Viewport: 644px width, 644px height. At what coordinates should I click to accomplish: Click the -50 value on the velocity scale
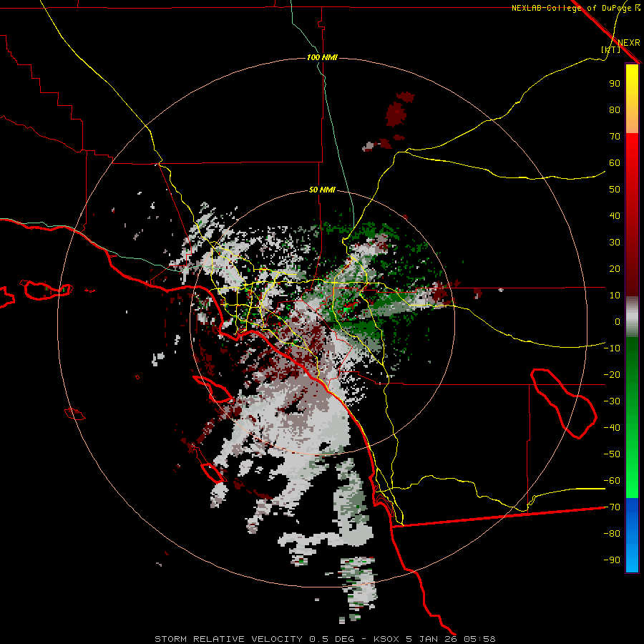tap(612, 454)
